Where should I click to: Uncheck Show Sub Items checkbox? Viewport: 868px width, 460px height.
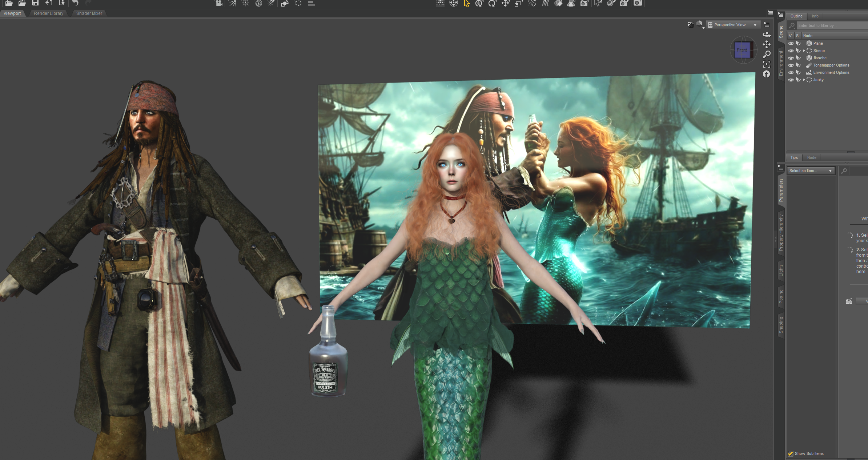(x=790, y=453)
